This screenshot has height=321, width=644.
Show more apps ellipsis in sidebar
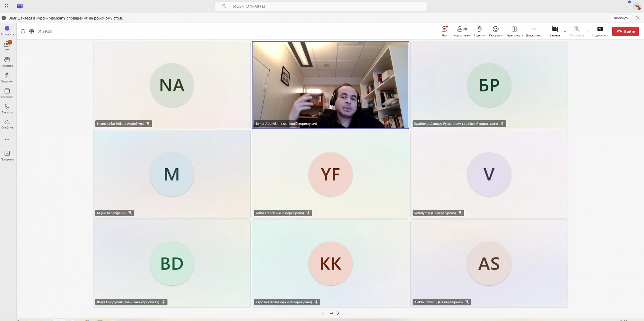click(x=7, y=140)
